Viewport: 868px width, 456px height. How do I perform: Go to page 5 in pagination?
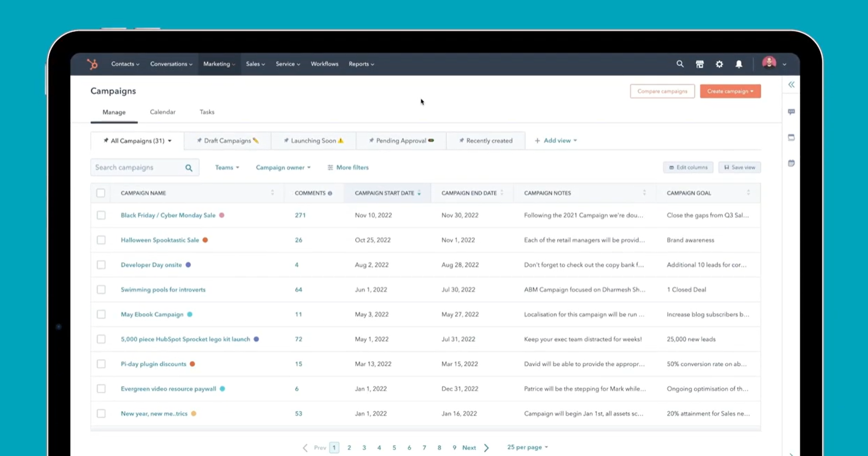[394, 448]
